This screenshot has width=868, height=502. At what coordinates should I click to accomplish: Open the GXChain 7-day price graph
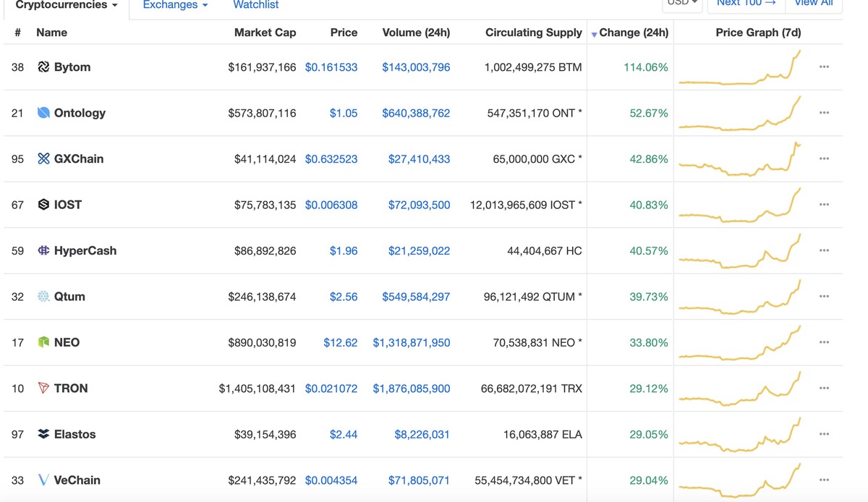tap(740, 159)
